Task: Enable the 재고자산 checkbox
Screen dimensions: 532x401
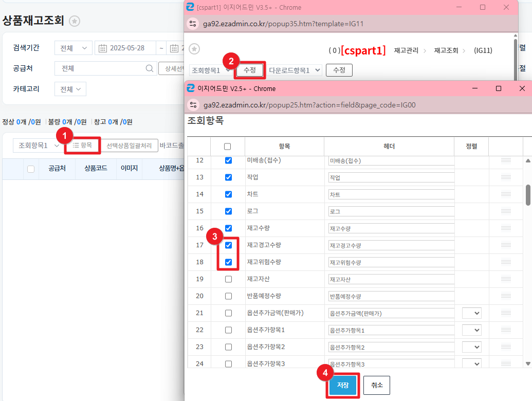Action: (x=228, y=279)
